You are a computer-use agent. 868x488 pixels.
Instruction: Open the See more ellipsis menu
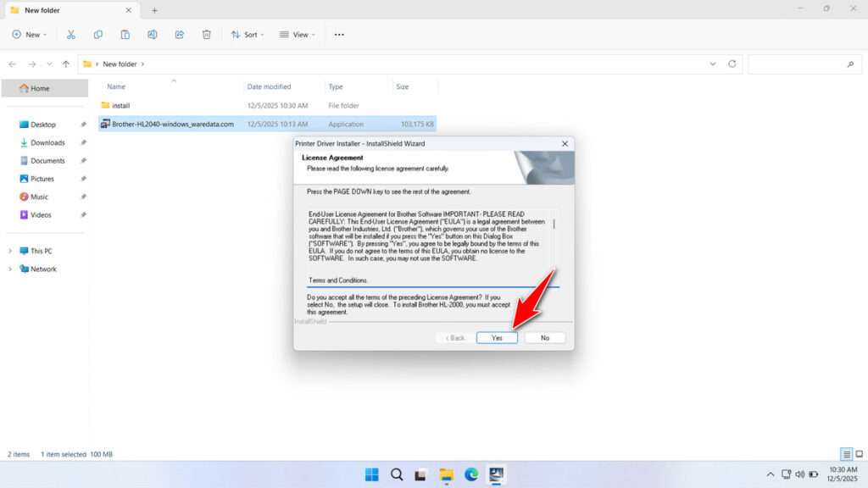[338, 34]
